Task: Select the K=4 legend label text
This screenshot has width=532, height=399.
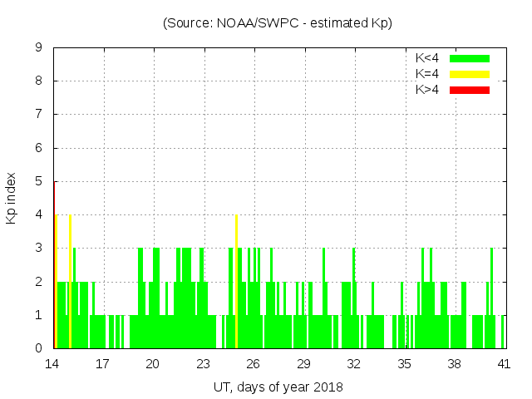Action: [427, 74]
